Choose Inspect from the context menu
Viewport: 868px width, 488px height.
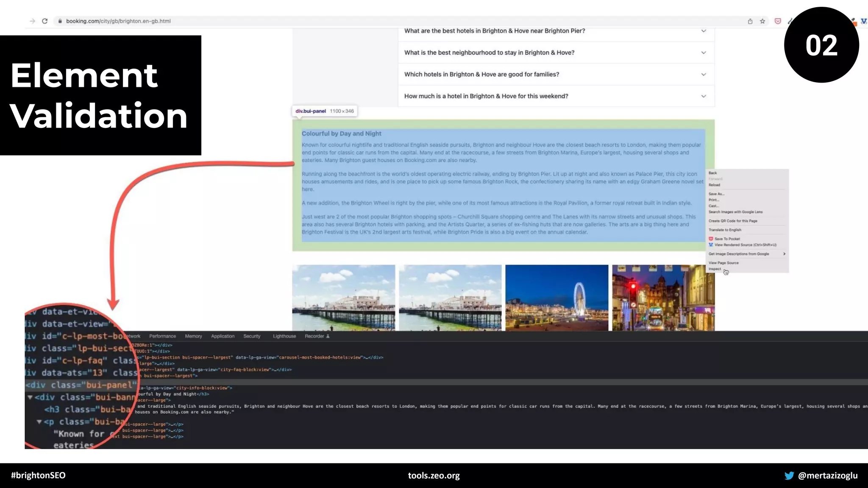pos(715,269)
